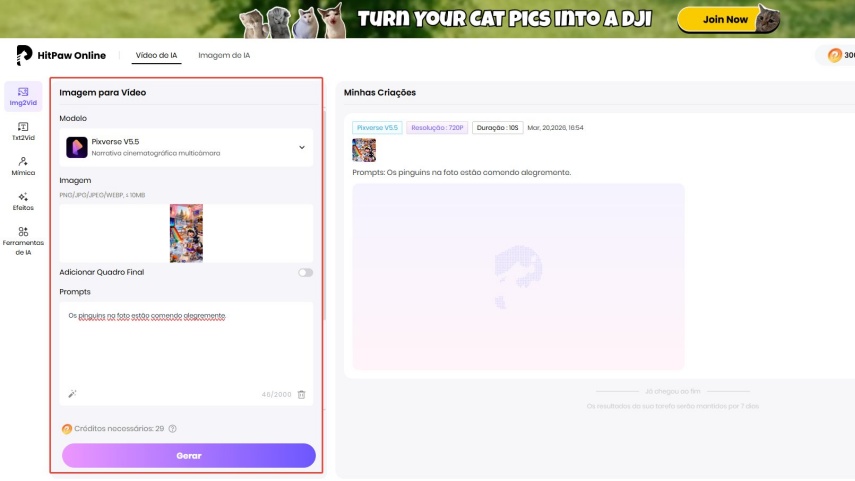Click the PNG/JPG/JPEG/WEBP format hint
The image size is (855, 481).
(x=102, y=195)
